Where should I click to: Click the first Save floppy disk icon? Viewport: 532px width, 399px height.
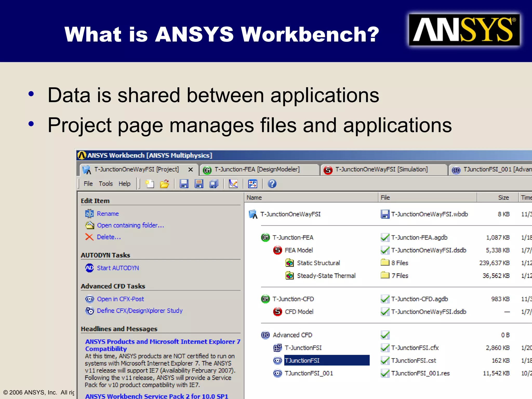[x=184, y=184]
